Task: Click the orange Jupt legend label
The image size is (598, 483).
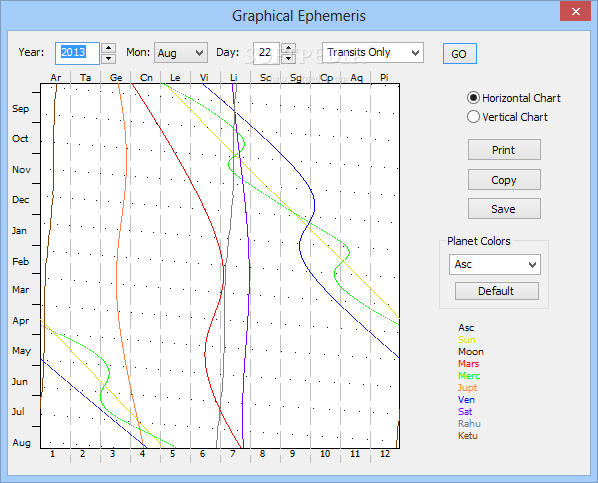Action: 467,388
